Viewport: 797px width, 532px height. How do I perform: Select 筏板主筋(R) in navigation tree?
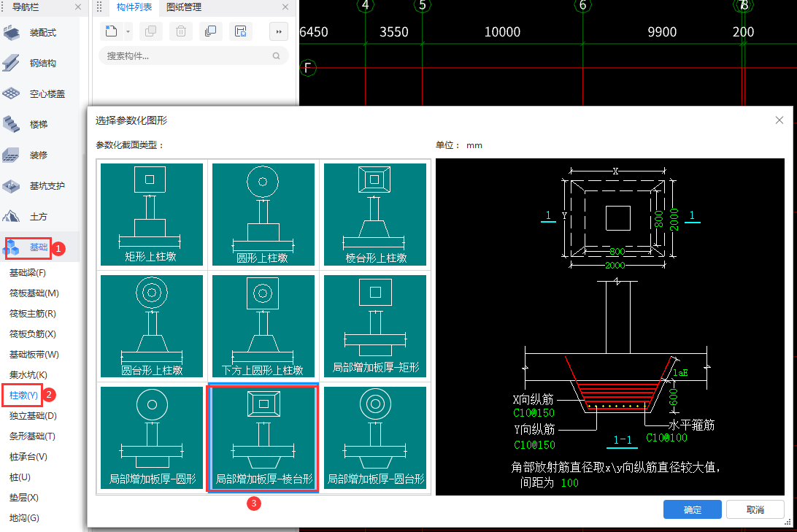tap(33, 314)
